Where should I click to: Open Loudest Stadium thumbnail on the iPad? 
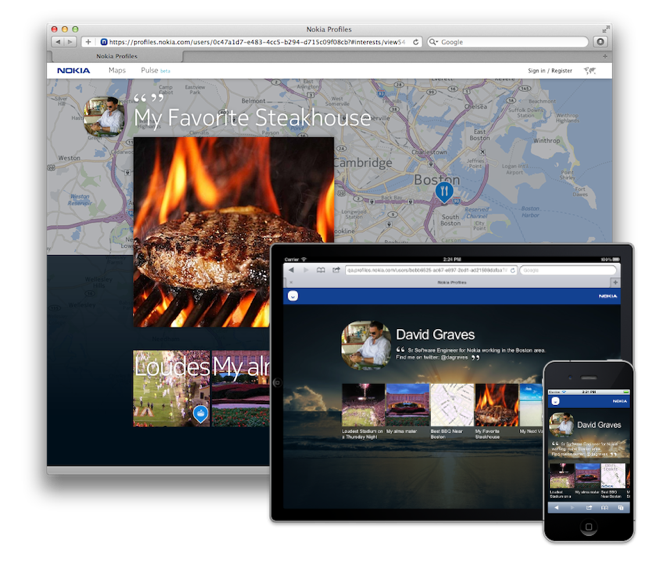[363, 405]
